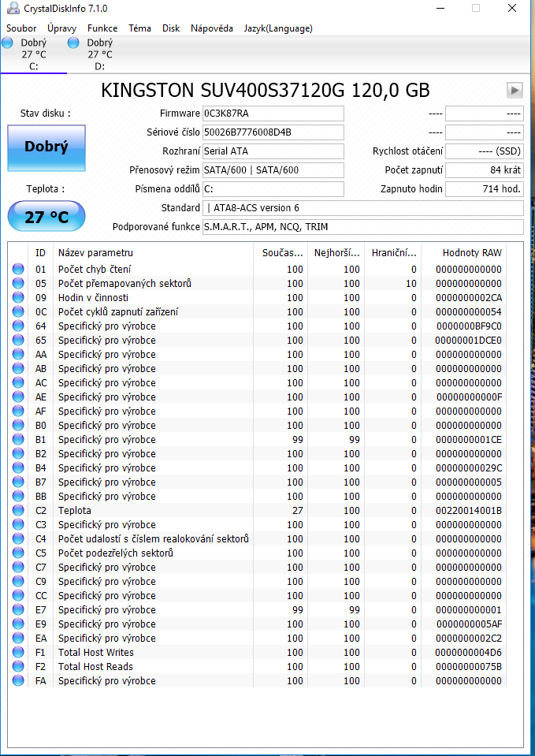This screenshot has height=756, width=535.
Task: Open the Disk menu
Action: pyautogui.click(x=171, y=28)
